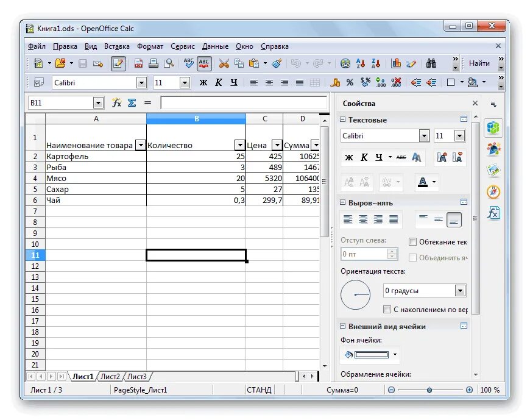Open Правка menu

65,46
